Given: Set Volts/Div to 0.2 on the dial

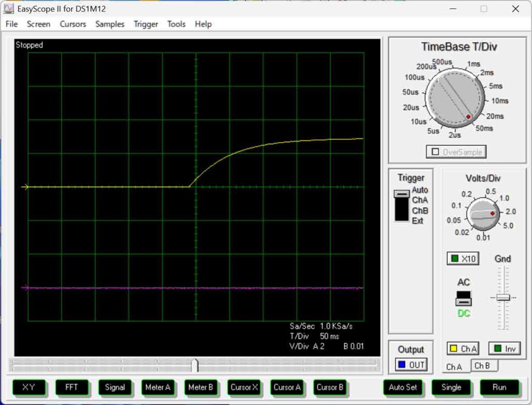Looking at the screenshot, I should (x=467, y=194).
